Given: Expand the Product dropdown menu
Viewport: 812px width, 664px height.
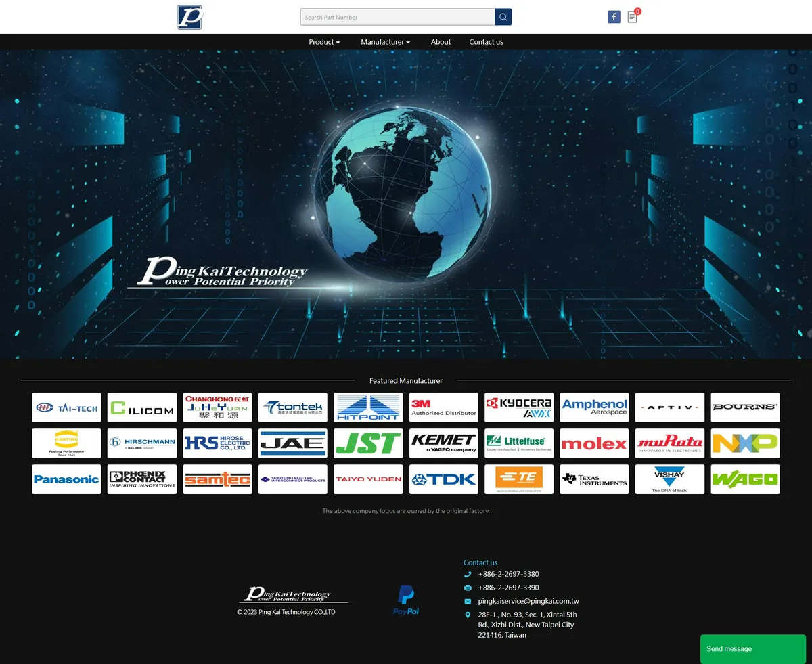Looking at the screenshot, I should pyautogui.click(x=324, y=42).
